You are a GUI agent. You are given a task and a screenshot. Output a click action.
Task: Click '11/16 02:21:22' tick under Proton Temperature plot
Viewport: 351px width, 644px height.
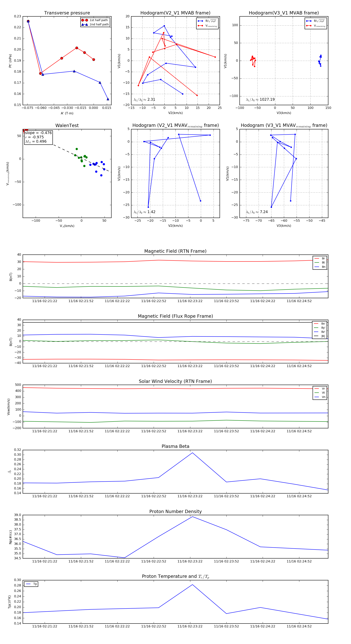pyautogui.click(x=45, y=626)
